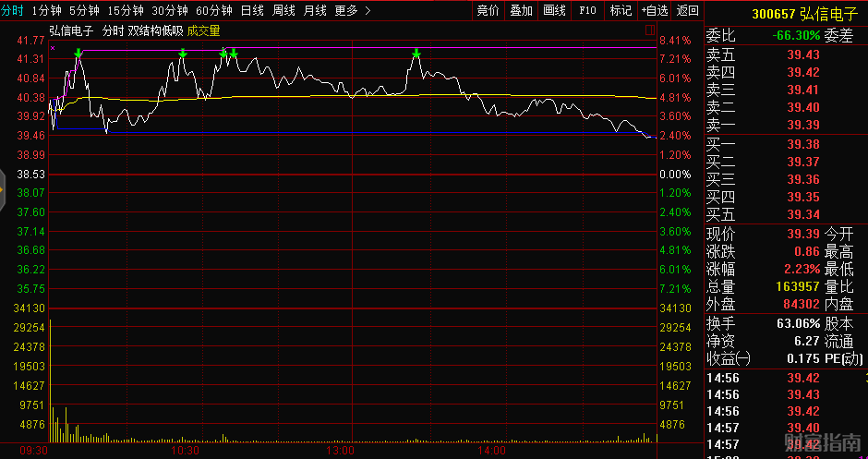Select the 60分钟 period tab

pyautogui.click(x=214, y=10)
